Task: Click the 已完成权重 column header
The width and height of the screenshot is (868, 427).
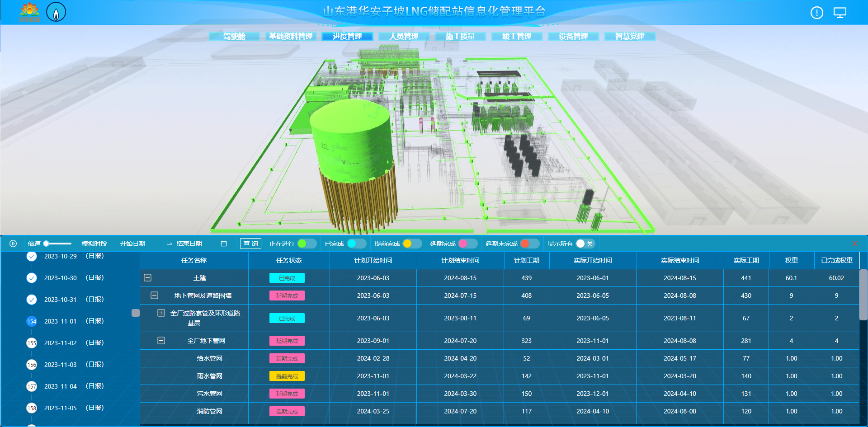Action: pos(837,260)
